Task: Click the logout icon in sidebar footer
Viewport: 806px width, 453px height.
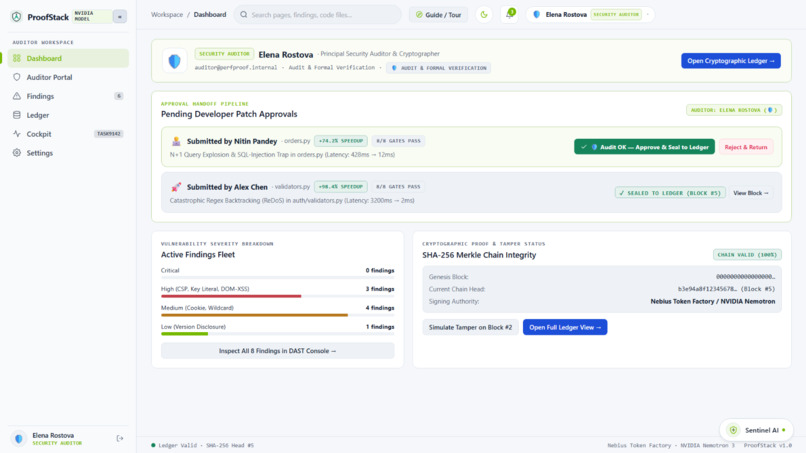Action: tap(120, 439)
